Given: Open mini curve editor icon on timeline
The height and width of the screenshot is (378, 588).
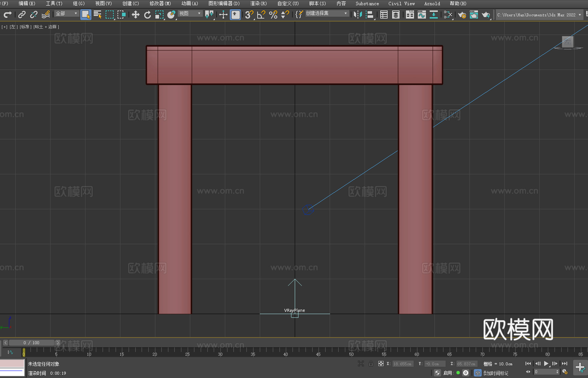Looking at the screenshot, I should click(x=10, y=352).
